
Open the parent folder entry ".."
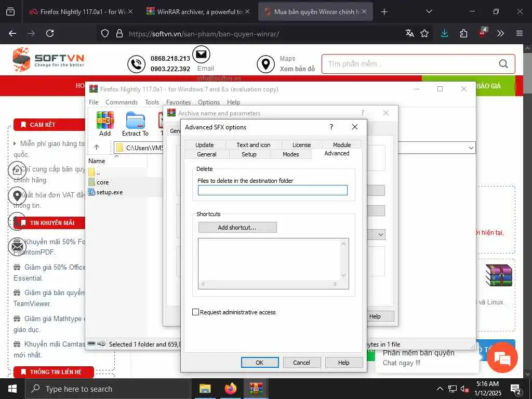pos(94,172)
